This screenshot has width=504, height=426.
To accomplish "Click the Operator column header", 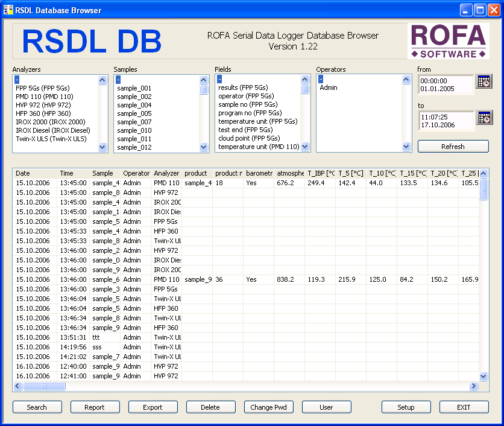I will tap(136, 173).
